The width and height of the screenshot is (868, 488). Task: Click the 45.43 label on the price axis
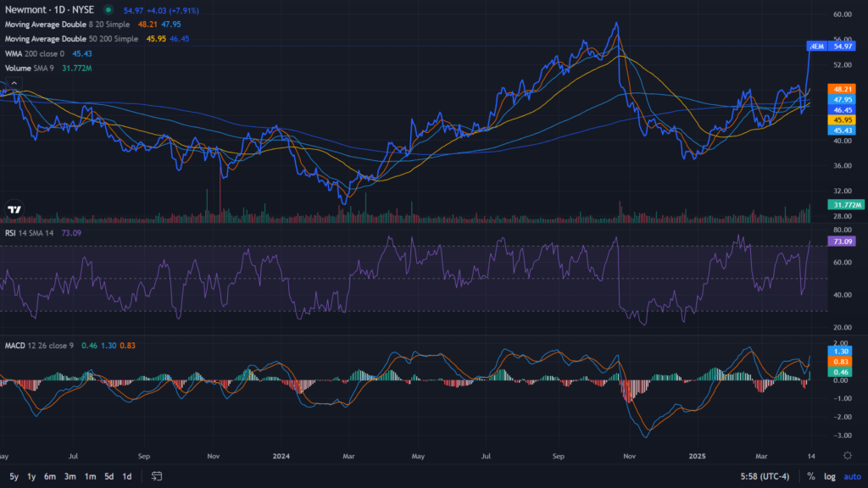[x=842, y=130]
